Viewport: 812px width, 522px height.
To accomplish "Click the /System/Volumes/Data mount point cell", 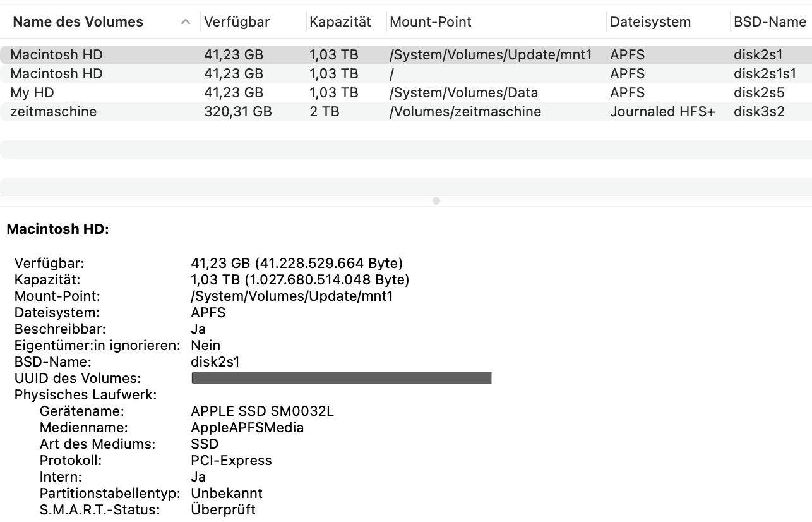I will click(464, 93).
